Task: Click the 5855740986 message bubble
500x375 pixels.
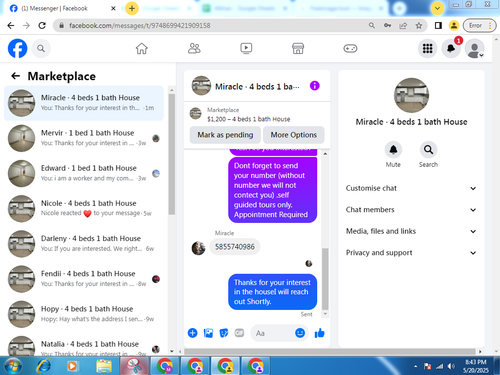Action: [235, 247]
